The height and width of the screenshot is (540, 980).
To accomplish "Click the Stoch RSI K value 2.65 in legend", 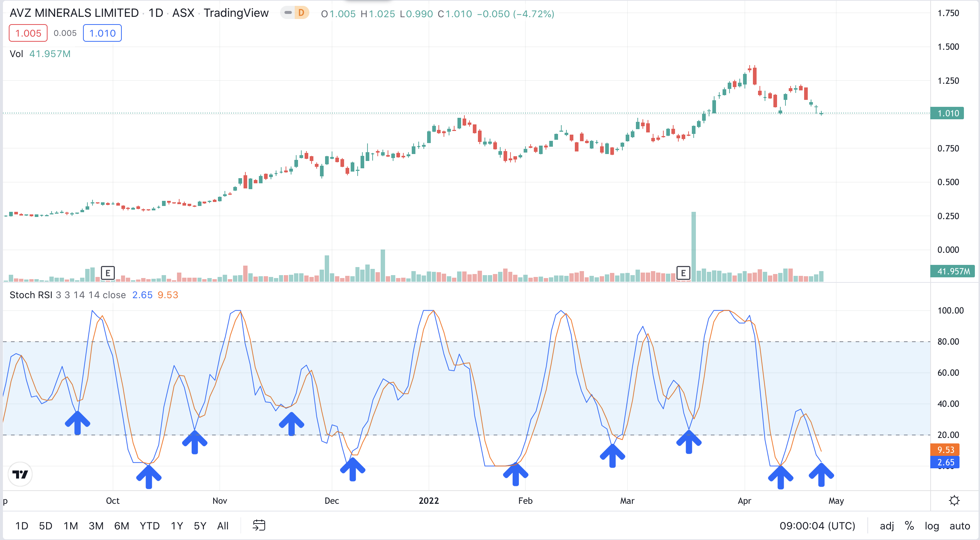I will tap(142, 295).
